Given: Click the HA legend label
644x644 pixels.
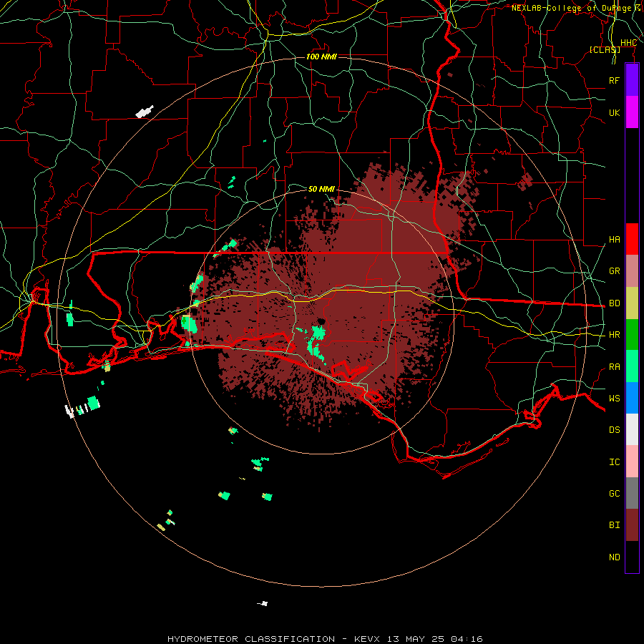Looking at the screenshot, I should 614,240.
